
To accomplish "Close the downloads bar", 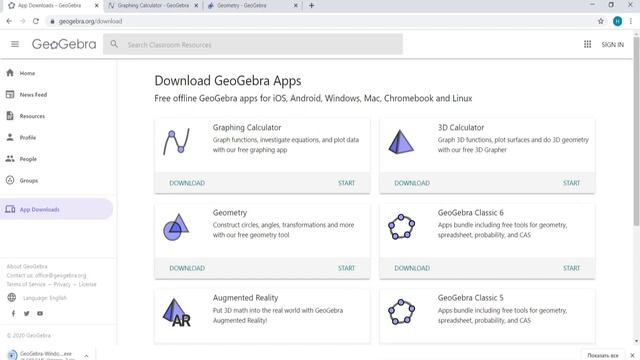I will click(632, 356).
